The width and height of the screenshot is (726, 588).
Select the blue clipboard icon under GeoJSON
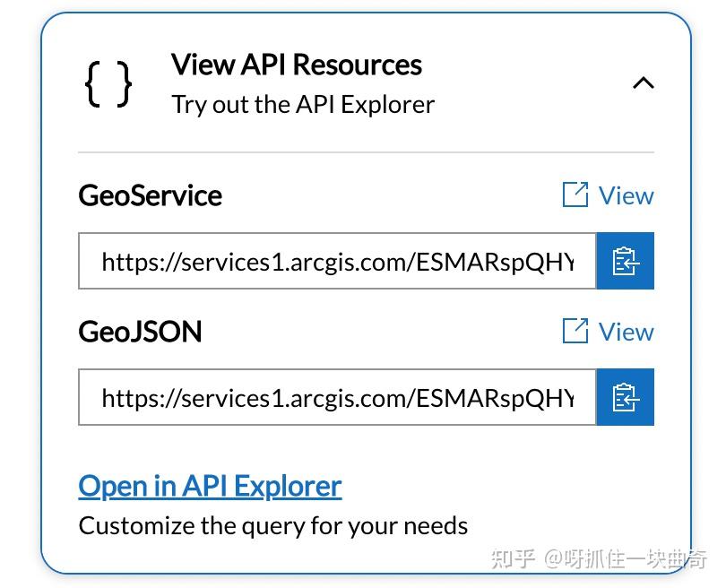point(625,397)
